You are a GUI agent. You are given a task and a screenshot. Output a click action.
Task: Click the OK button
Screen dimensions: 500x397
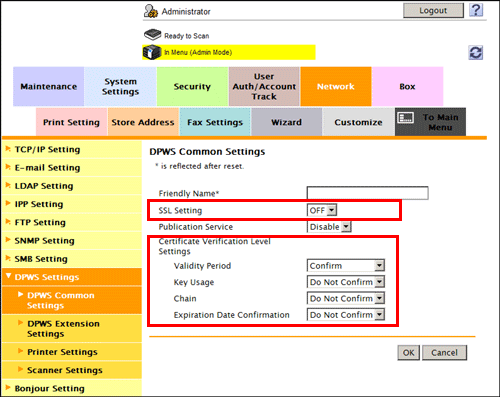point(409,353)
